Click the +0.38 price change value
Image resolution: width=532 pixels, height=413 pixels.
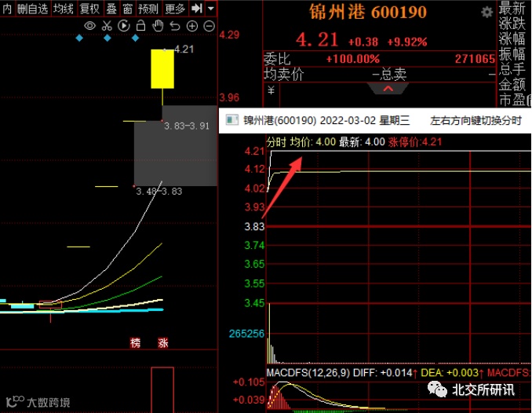(x=363, y=42)
